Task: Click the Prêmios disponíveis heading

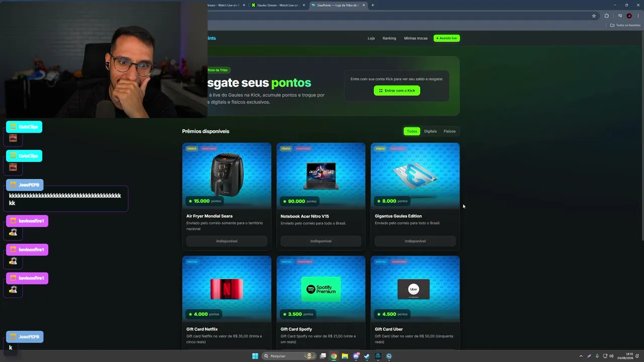Action: (x=206, y=131)
